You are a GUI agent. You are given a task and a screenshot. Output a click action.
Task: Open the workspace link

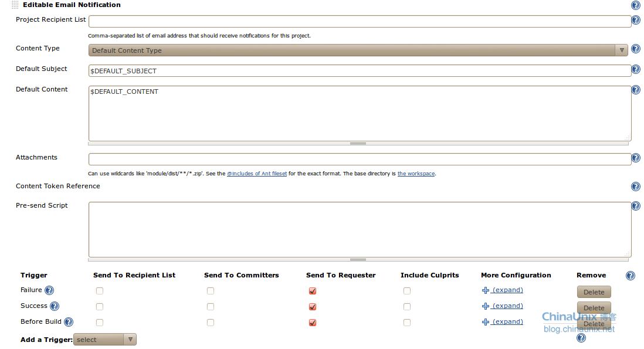[x=416, y=174]
